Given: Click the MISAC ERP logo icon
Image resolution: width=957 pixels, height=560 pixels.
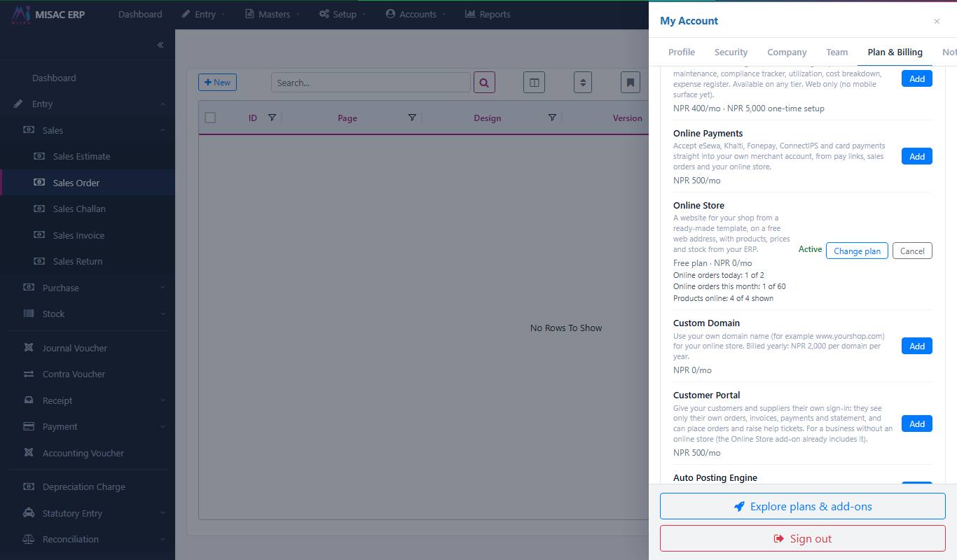Looking at the screenshot, I should 21,14.
